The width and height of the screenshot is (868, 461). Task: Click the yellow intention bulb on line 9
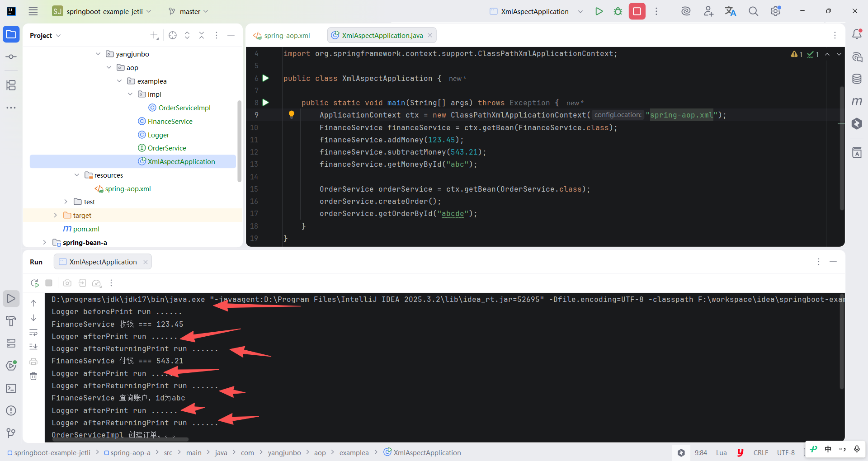(x=292, y=115)
